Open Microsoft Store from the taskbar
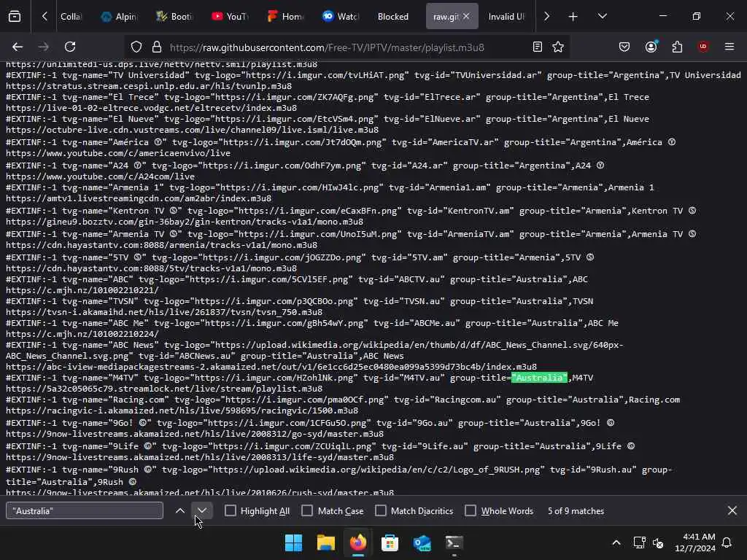 click(x=390, y=542)
